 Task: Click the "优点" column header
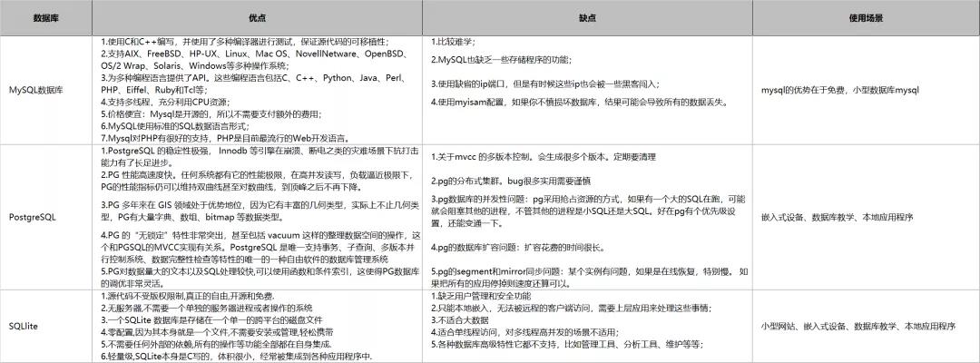click(x=258, y=17)
